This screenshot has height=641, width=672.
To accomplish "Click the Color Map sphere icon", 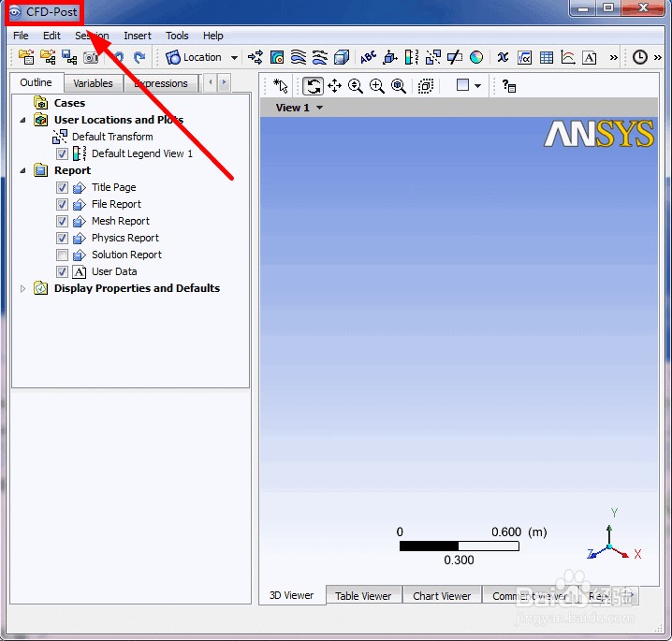I will pos(476,57).
